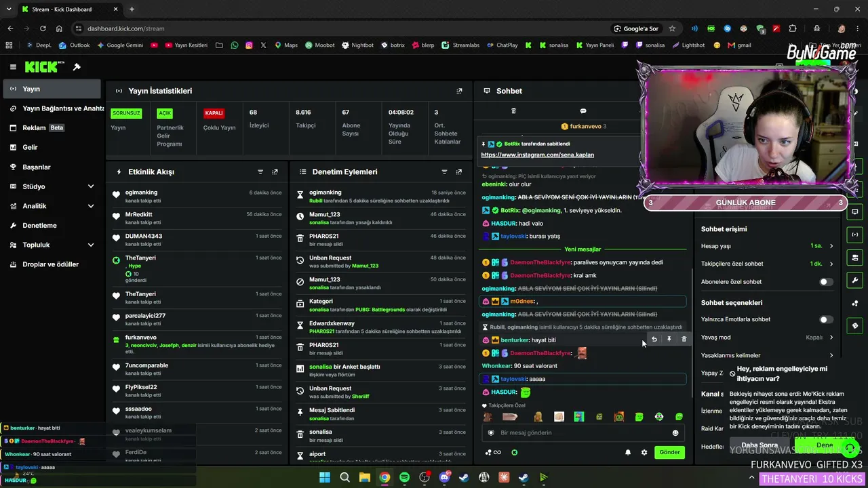The height and width of the screenshot is (488, 868).
Task: Click furkanvevo entry in Etkinlik Akışı
Action: pos(197,344)
